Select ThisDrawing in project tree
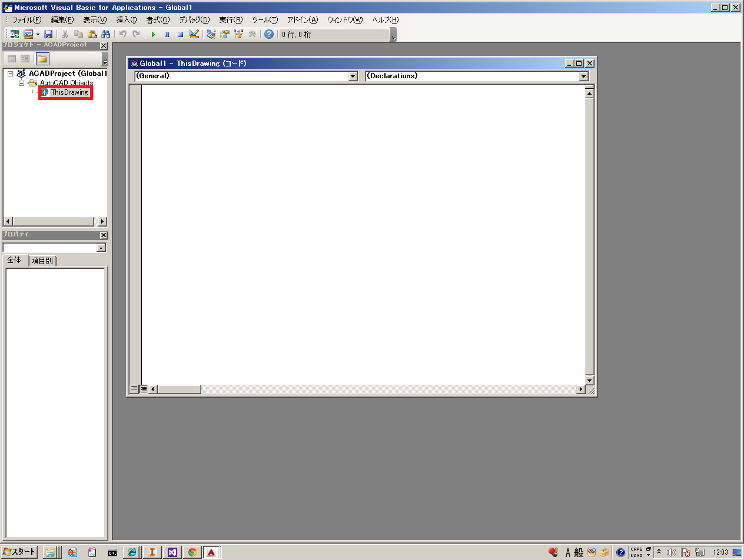Image resolution: width=744 pixels, height=560 pixels. pos(69,92)
